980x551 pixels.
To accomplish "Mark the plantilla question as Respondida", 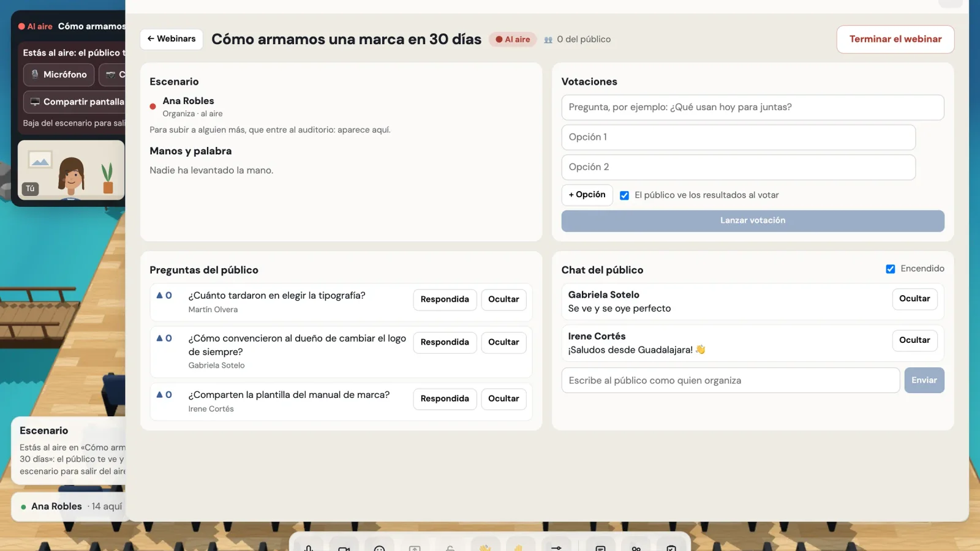I will click(x=445, y=399).
